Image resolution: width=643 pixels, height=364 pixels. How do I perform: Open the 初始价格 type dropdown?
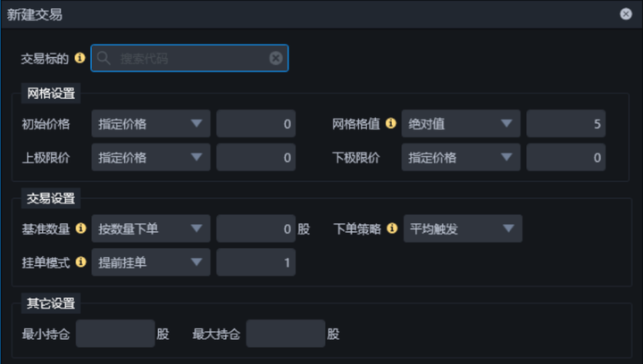pos(151,124)
